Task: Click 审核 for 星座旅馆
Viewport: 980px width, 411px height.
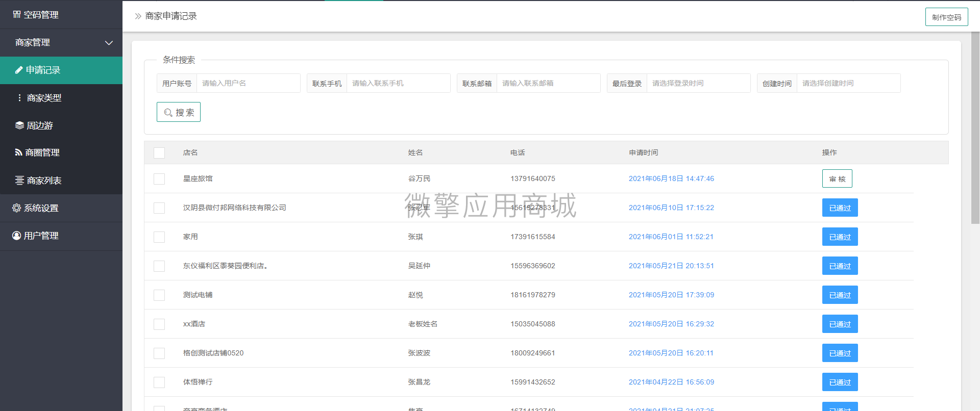Action: [837, 178]
